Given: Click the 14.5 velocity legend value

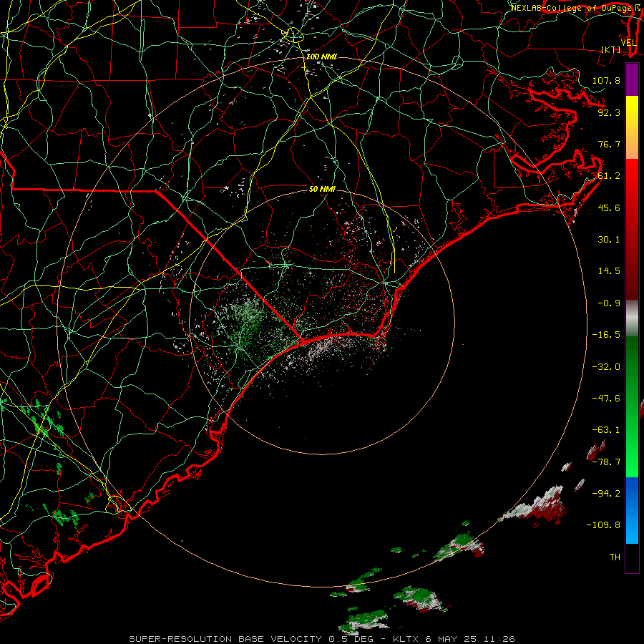Looking at the screenshot, I should coord(609,271).
